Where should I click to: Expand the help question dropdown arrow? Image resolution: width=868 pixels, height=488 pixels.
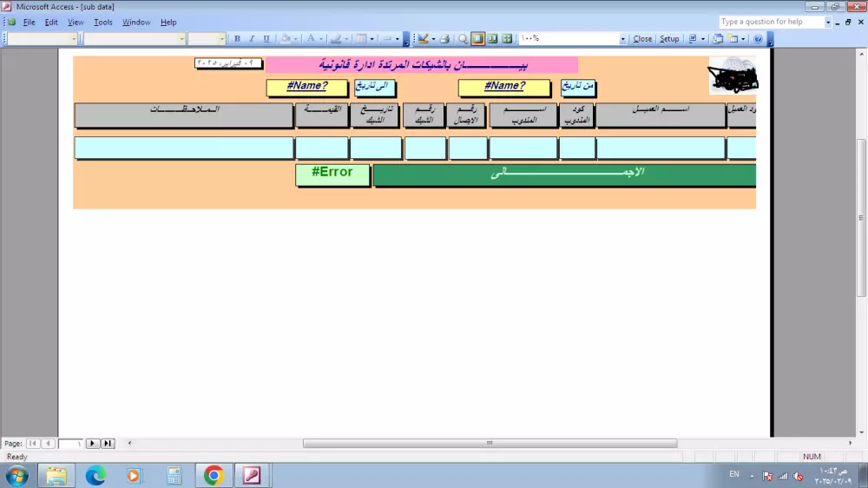coord(828,23)
